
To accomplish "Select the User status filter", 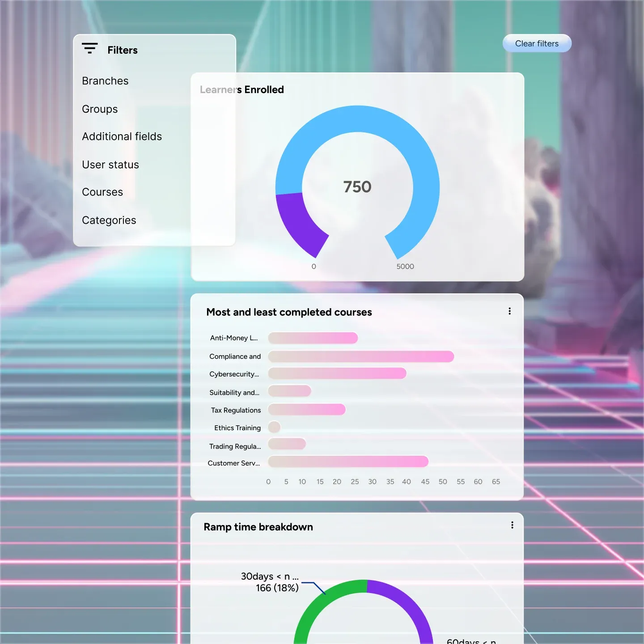I will point(110,165).
